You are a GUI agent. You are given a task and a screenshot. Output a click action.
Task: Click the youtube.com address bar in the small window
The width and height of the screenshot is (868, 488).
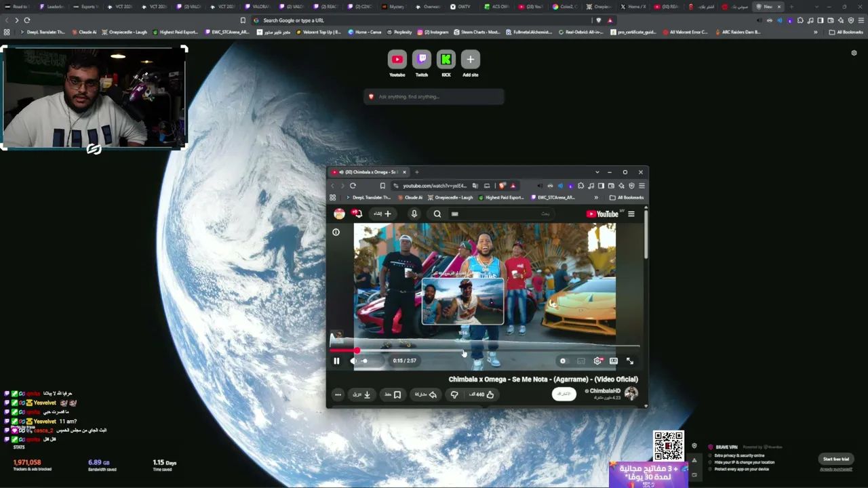coord(435,186)
